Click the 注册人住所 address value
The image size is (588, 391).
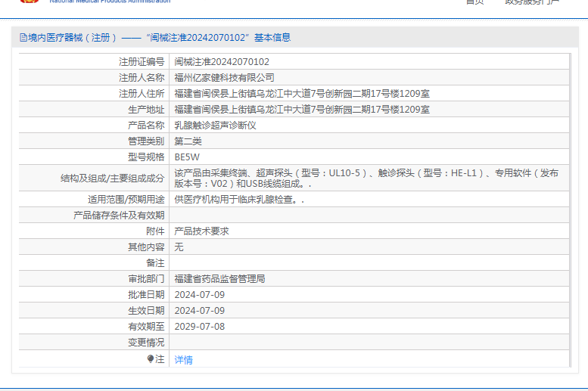coord(302,94)
